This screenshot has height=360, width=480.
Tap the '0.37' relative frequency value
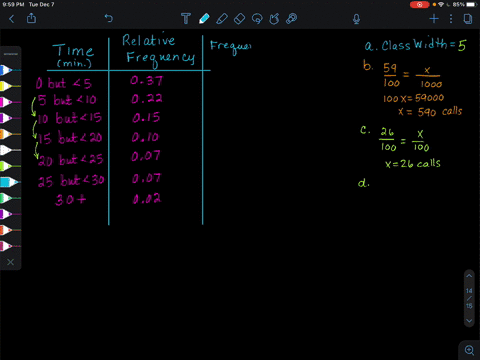click(146, 80)
